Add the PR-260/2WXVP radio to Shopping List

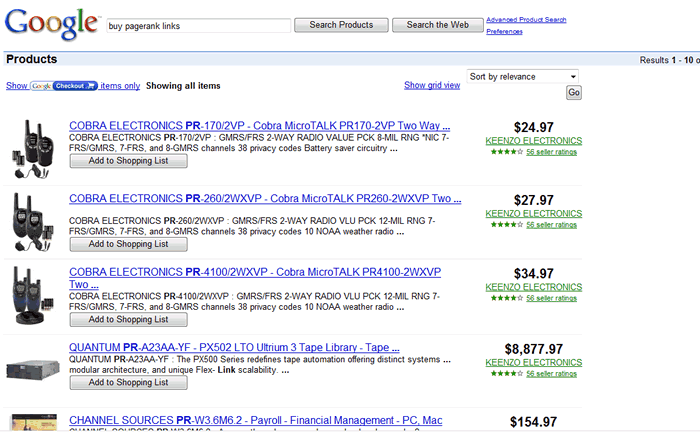(x=129, y=244)
